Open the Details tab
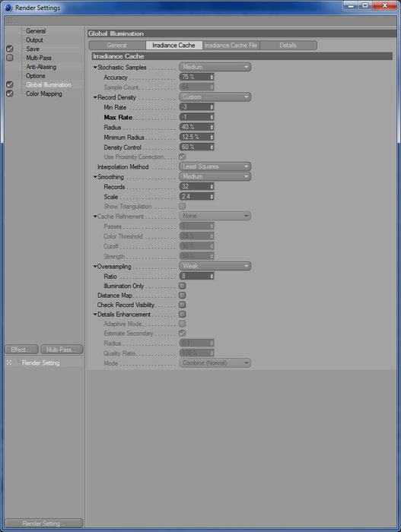Image resolution: width=401 pixels, height=532 pixels. [x=288, y=45]
